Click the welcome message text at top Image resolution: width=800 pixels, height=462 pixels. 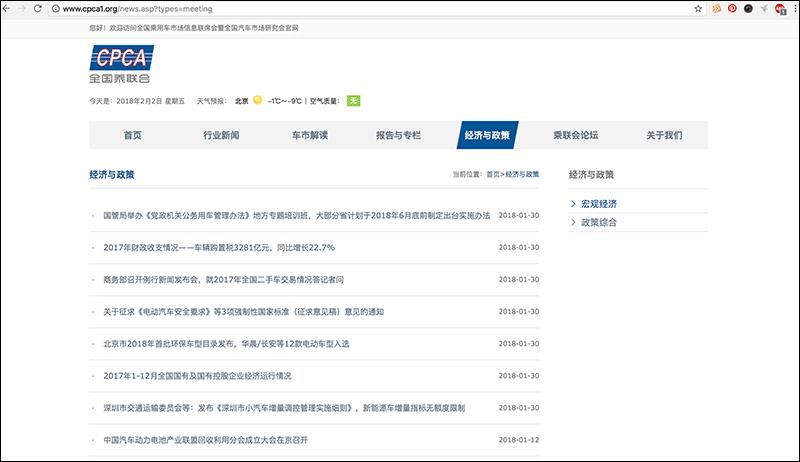coord(194,28)
